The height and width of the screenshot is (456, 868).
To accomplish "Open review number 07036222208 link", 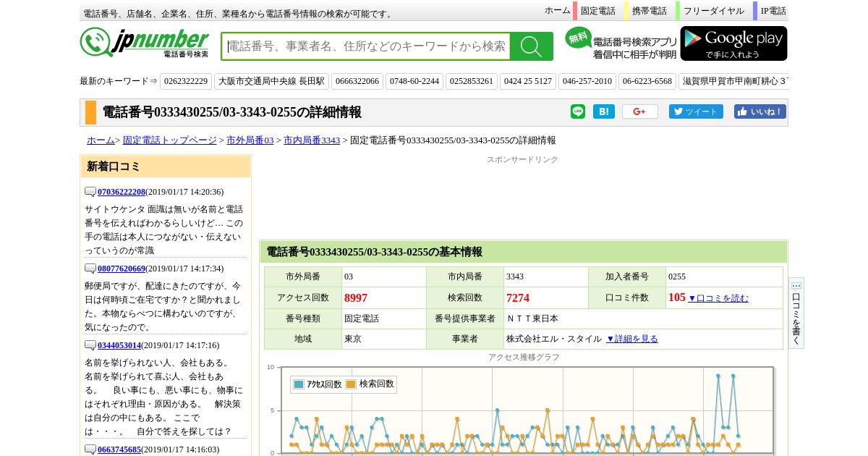I will pos(121,192).
